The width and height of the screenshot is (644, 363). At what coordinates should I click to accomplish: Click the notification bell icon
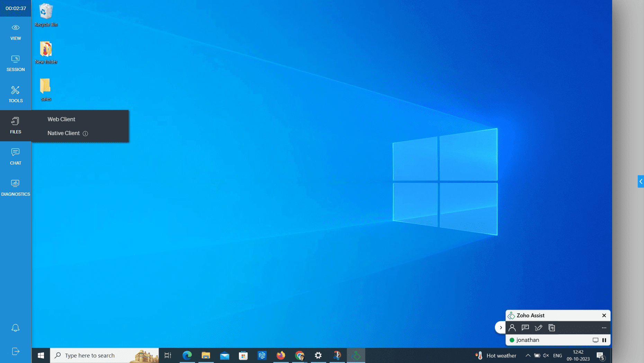coord(16,328)
